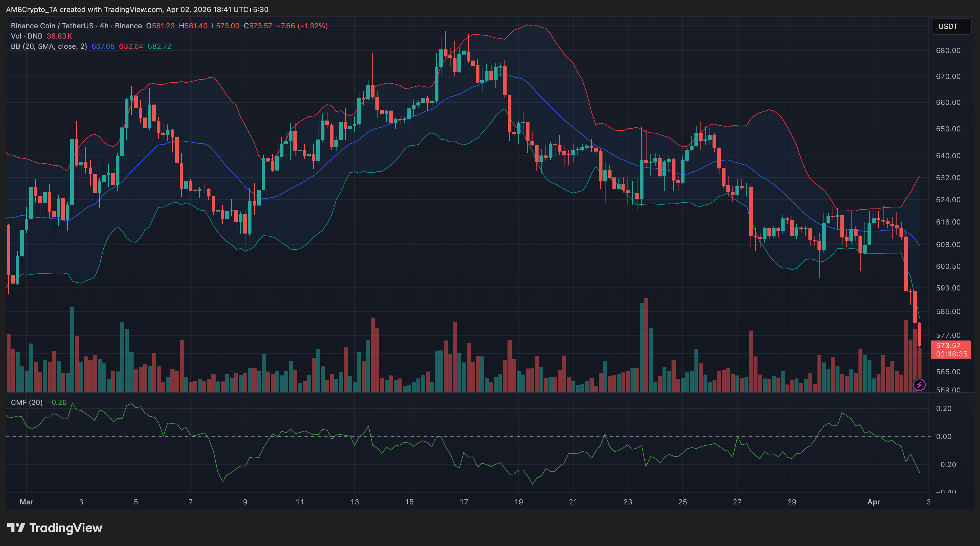
Task: Click the blue BB basis value 607.68
Action: (x=103, y=46)
